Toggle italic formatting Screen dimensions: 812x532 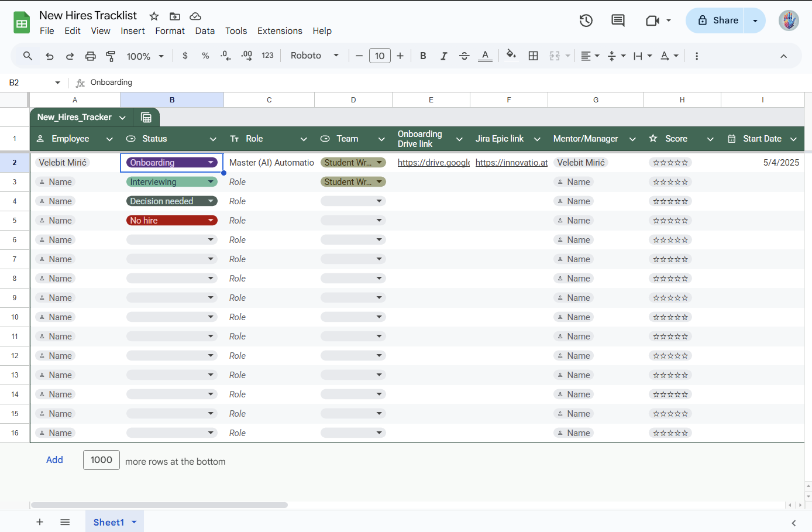(443, 56)
